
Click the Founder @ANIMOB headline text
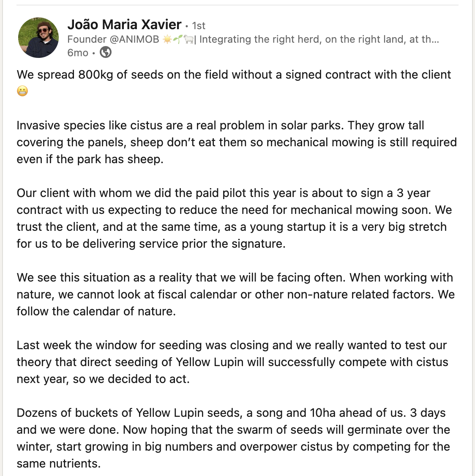113,39
